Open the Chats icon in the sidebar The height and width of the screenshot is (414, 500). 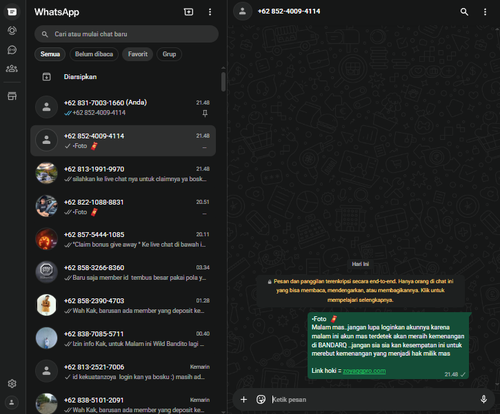(x=12, y=12)
